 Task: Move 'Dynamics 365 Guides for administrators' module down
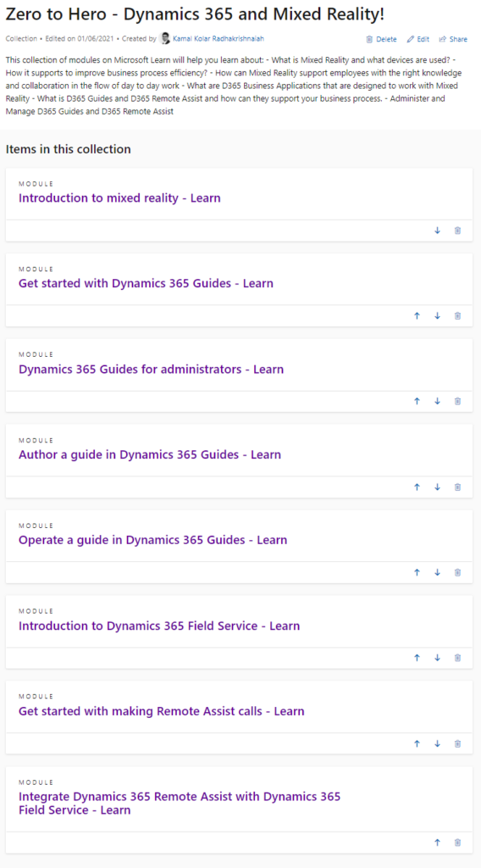point(437,401)
